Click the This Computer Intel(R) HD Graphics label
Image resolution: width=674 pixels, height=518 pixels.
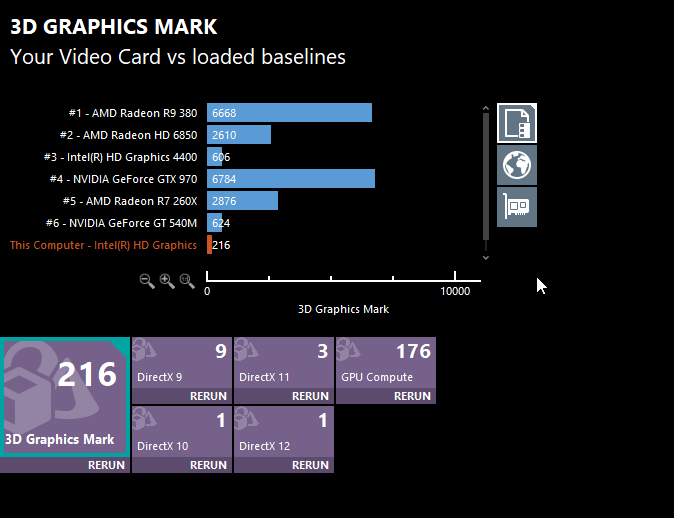pos(103,245)
